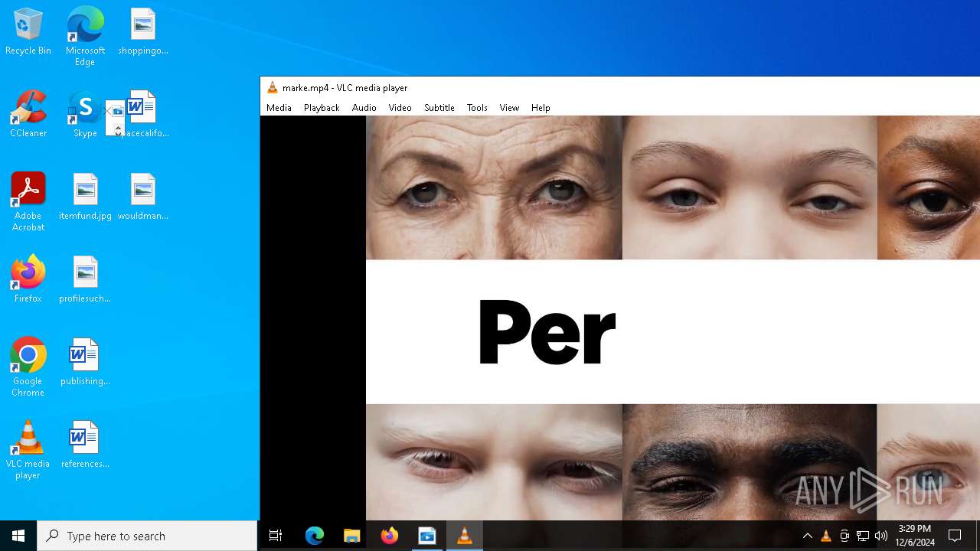Switch to VLC via taskbar button
Screen dimensions: 980x551
pos(464,536)
